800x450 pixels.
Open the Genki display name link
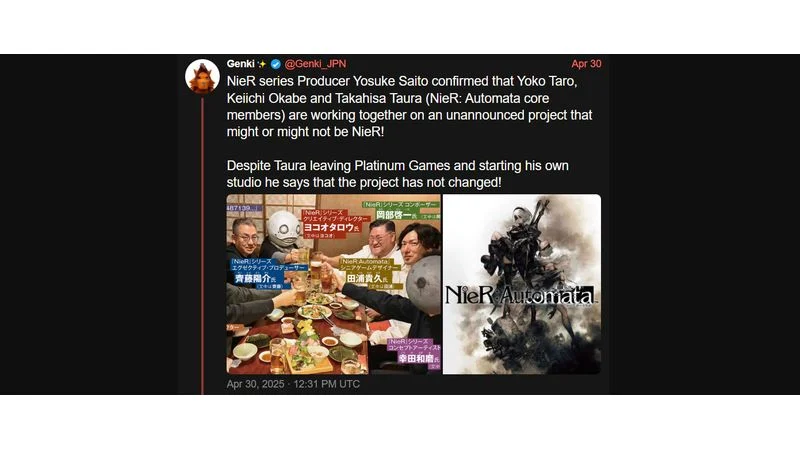[x=240, y=64]
